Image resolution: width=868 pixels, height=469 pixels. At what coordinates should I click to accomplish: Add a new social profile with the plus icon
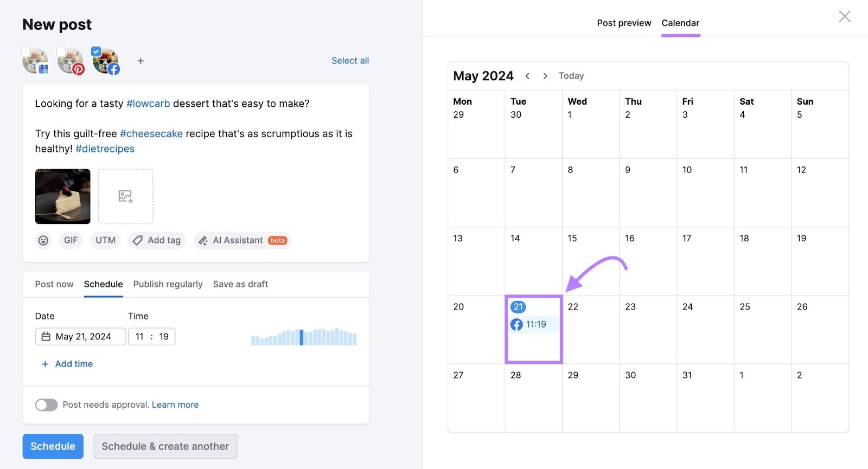[x=140, y=61]
